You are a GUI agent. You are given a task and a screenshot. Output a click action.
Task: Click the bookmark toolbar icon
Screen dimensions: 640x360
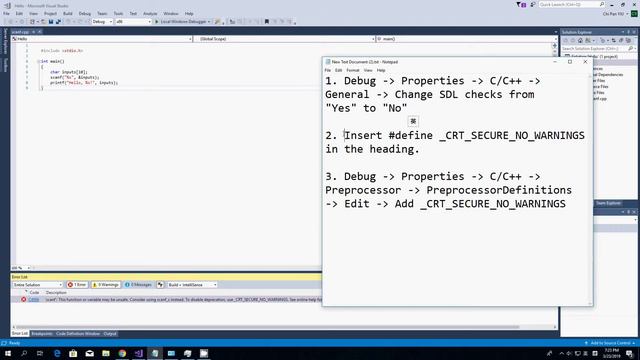[267, 22]
